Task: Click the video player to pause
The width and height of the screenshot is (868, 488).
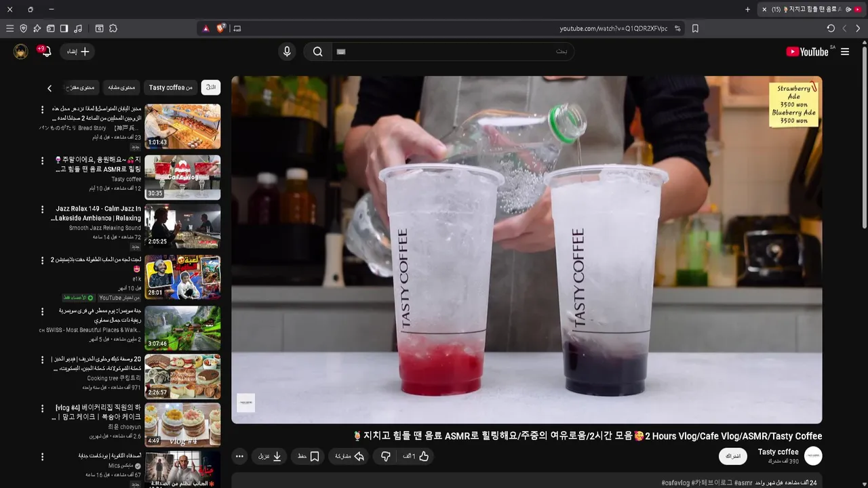Action: [x=527, y=249]
